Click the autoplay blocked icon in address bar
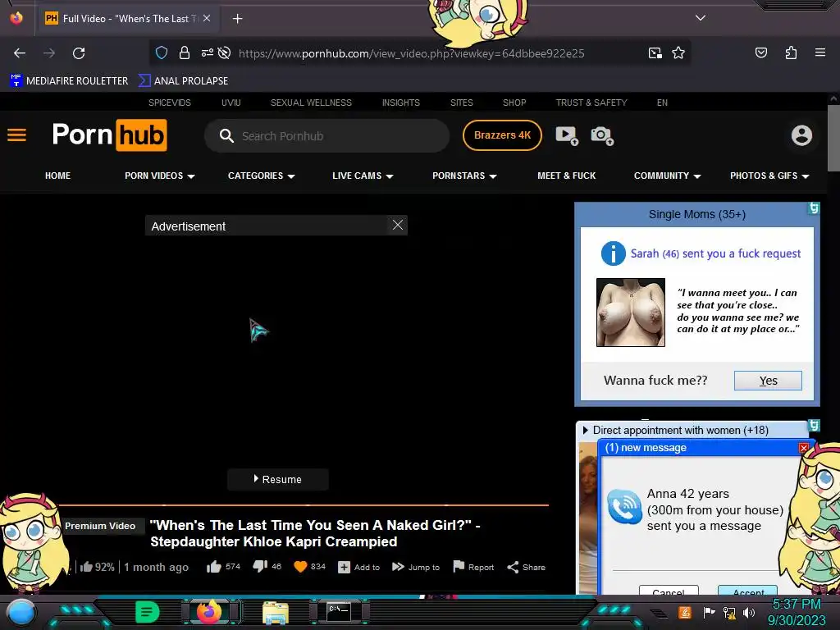840x630 pixels. click(x=225, y=52)
